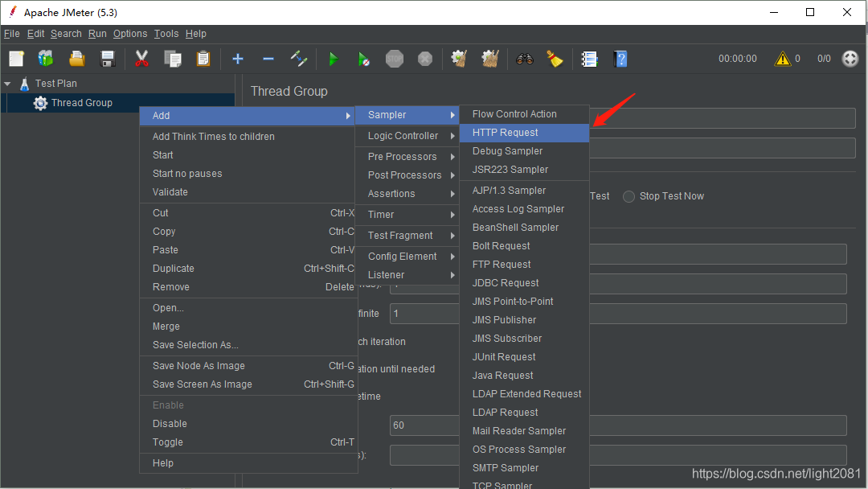Viewport: 868px width, 489px height.
Task: Click the Toggle enable/disable arrows icon
Action: point(299,59)
